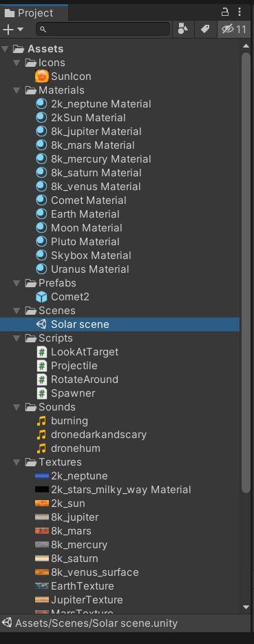Select the 2kSun Material sphere icon
The image size is (254, 644).
pyautogui.click(x=42, y=118)
